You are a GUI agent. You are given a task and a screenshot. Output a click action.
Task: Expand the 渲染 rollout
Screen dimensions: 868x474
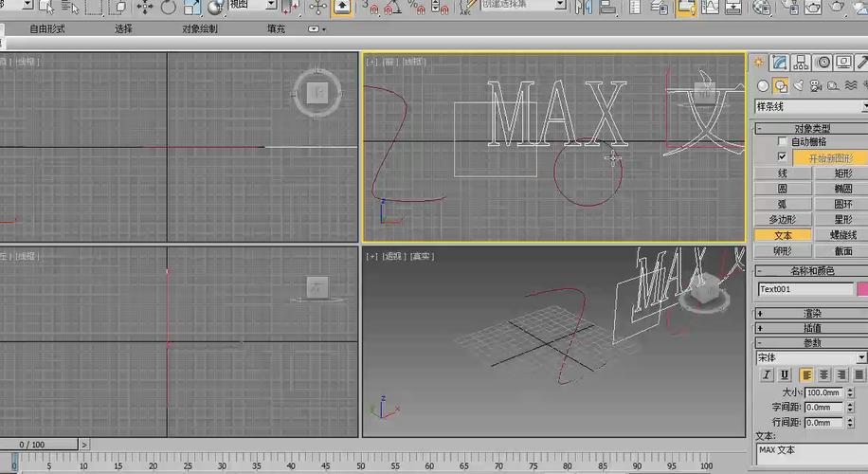point(811,314)
